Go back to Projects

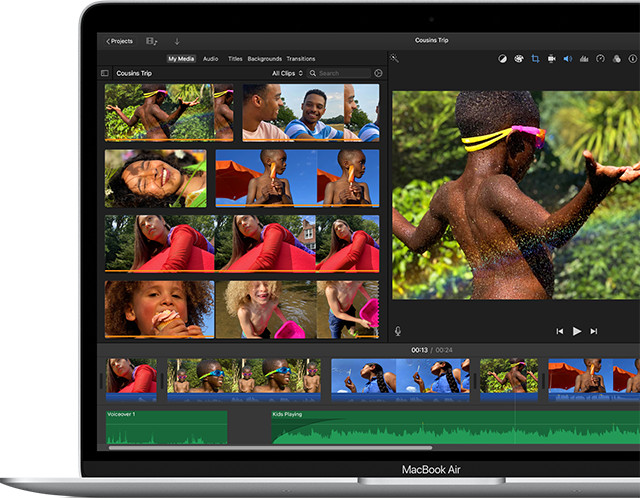(119, 41)
